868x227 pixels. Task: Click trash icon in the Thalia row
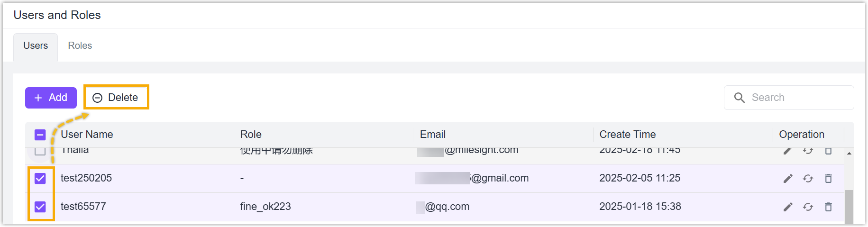click(828, 151)
